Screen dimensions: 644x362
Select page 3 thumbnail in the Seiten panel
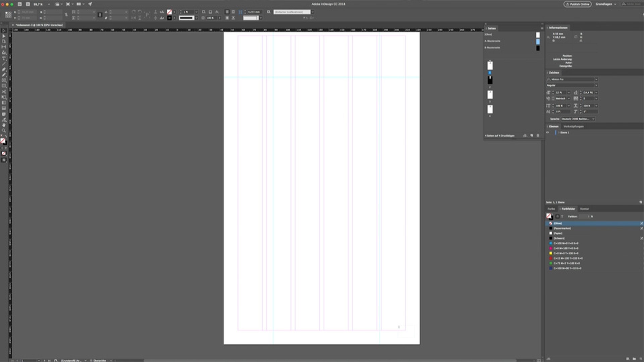point(490,95)
